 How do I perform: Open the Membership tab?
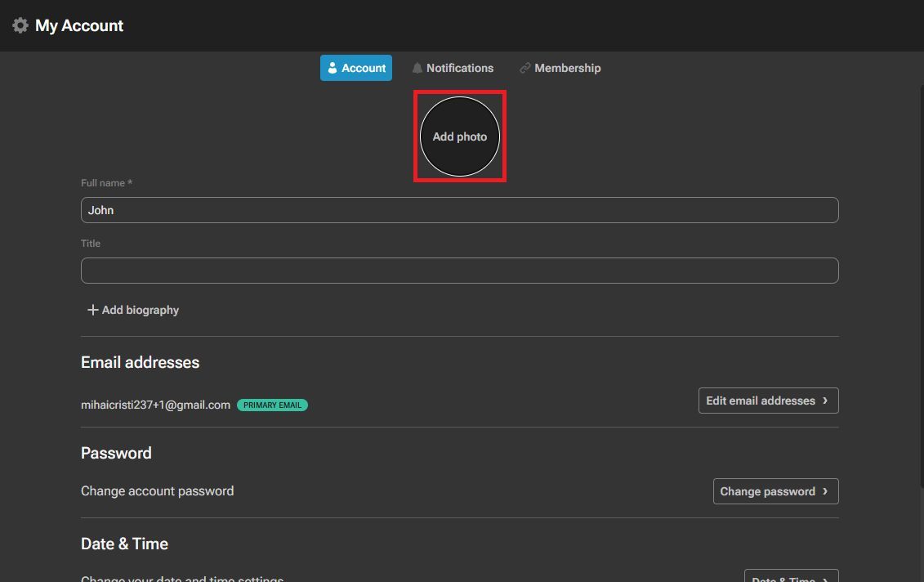[567, 68]
